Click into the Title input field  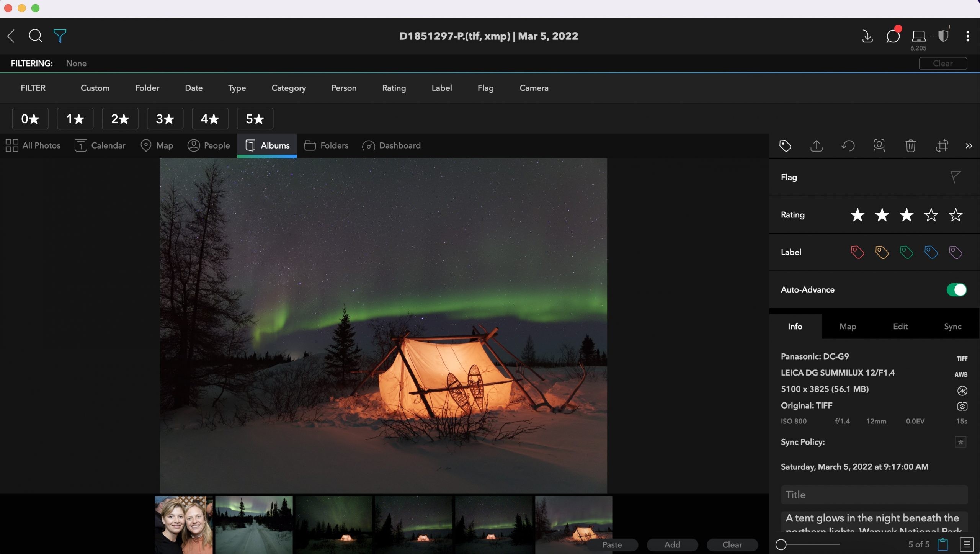874,495
